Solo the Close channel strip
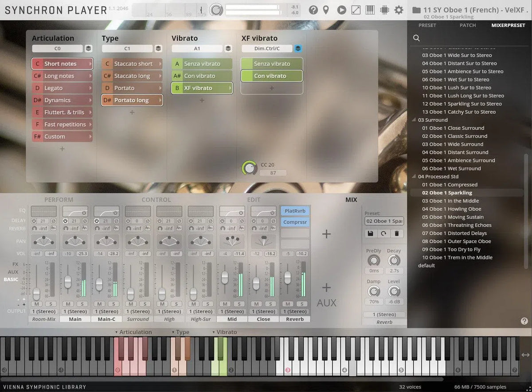Image resolution: width=532 pixels, height=392 pixels. pos(271,304)
